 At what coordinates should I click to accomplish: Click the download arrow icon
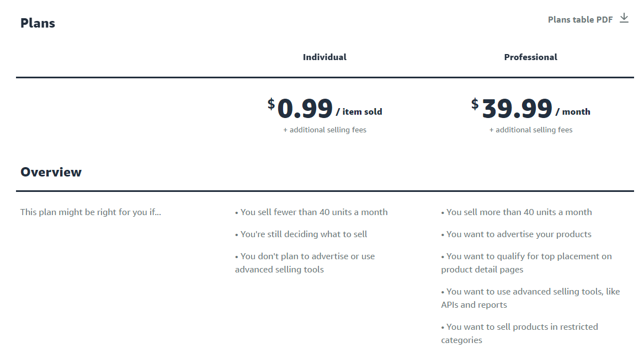pyautogui.click(x=624, y=18)
